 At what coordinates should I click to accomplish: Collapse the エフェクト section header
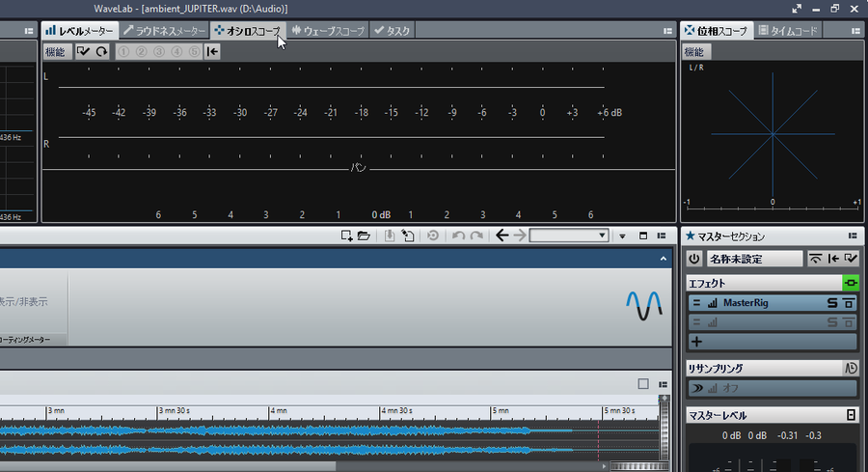[764, 283]
